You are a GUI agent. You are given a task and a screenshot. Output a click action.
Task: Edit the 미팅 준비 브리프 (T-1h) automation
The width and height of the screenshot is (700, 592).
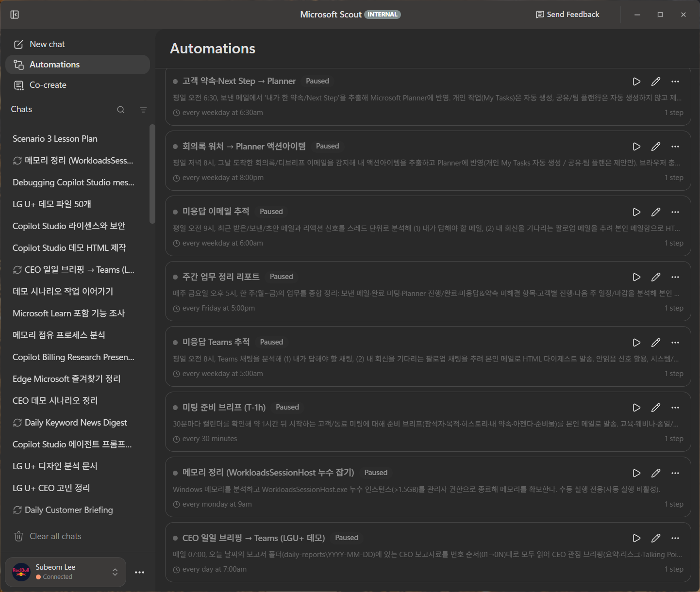click(656, 408)
